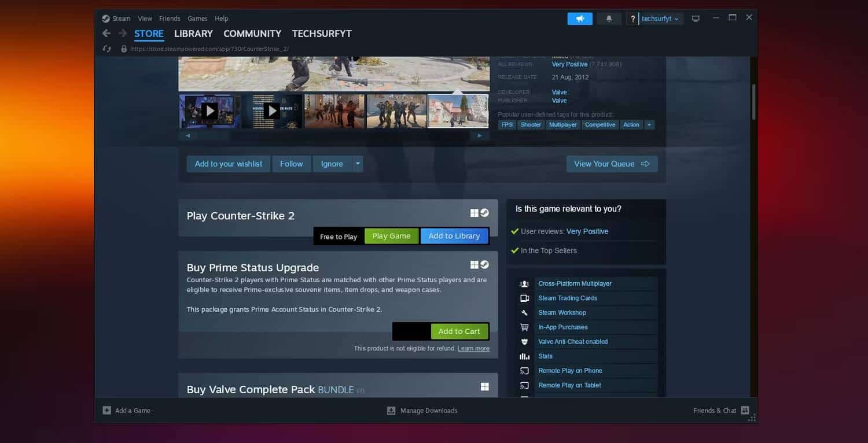
Task: Click the back navigation arrow
Action: (106, 34)
